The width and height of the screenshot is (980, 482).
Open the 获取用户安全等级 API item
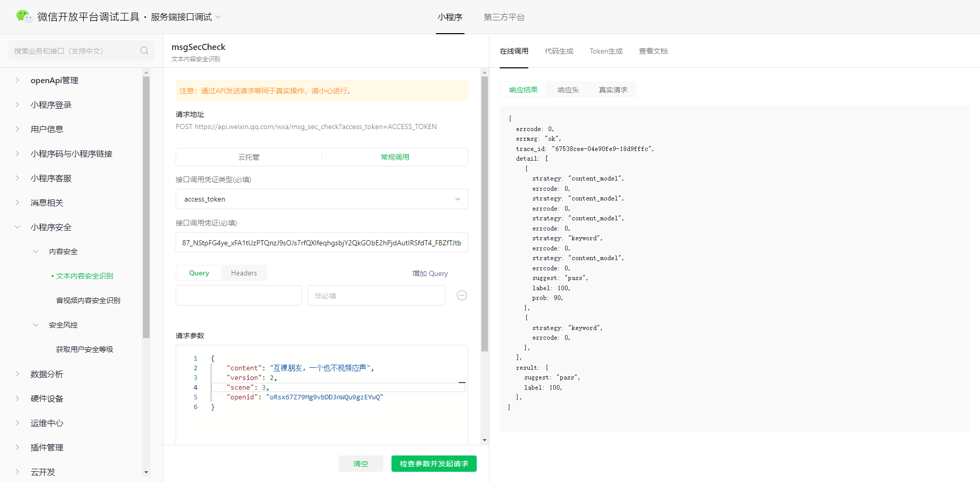[x=85, y=349]
